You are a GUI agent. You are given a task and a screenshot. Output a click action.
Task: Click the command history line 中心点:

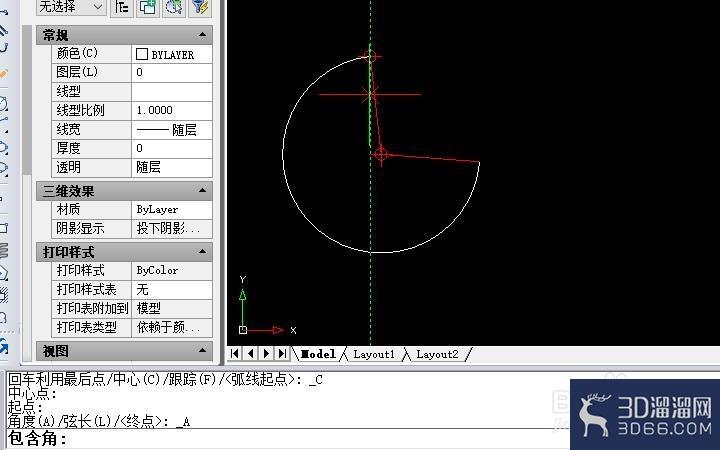pyautogui.click(x=32, y=394)
